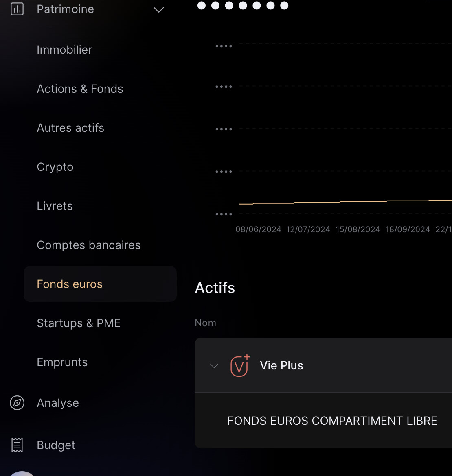452x476 pixels.
Task: Open the Crypto section
Action: click(55, 167)
